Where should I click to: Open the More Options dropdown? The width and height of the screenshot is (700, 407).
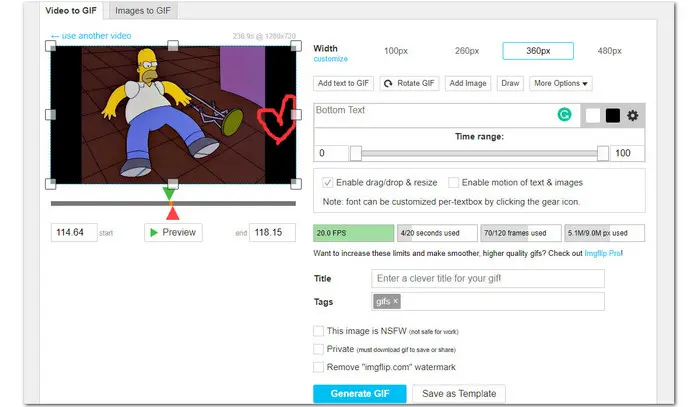tap(561, 83)
